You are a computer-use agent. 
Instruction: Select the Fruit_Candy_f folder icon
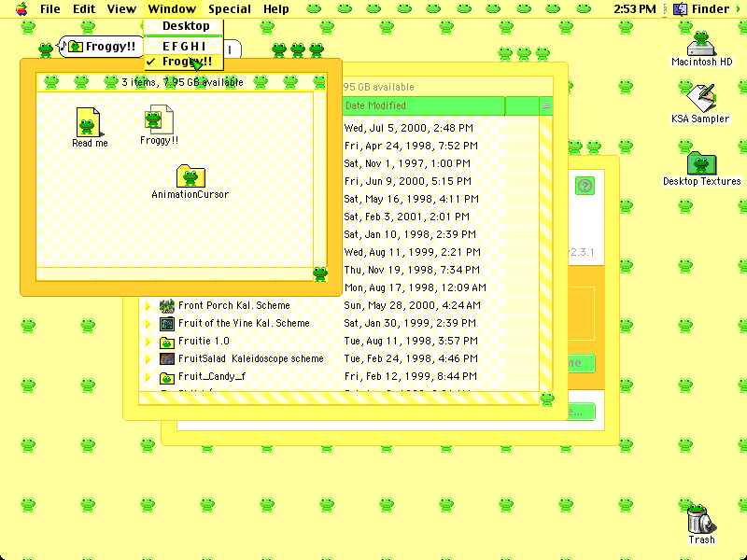167,378
